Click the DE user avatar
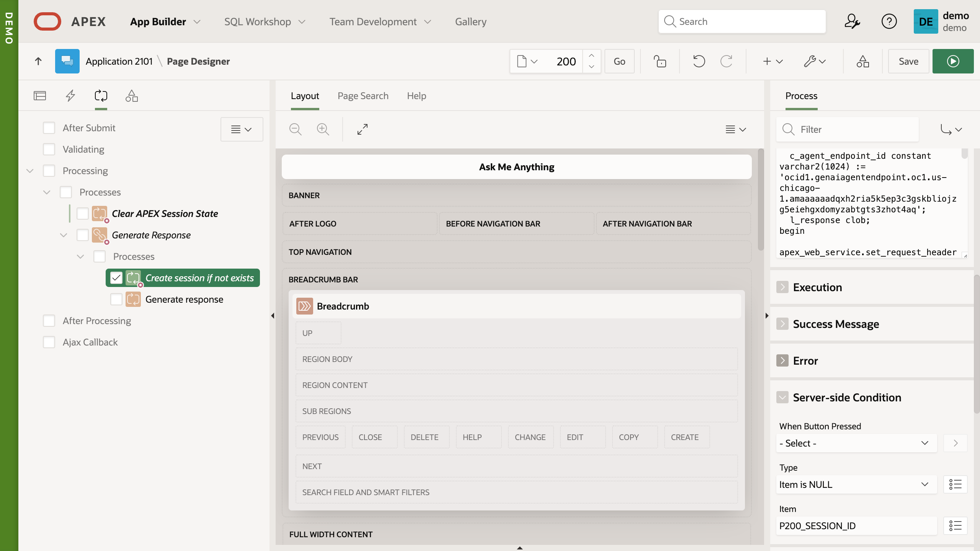This screenshot has height=551, width=980. pos(926,21)
